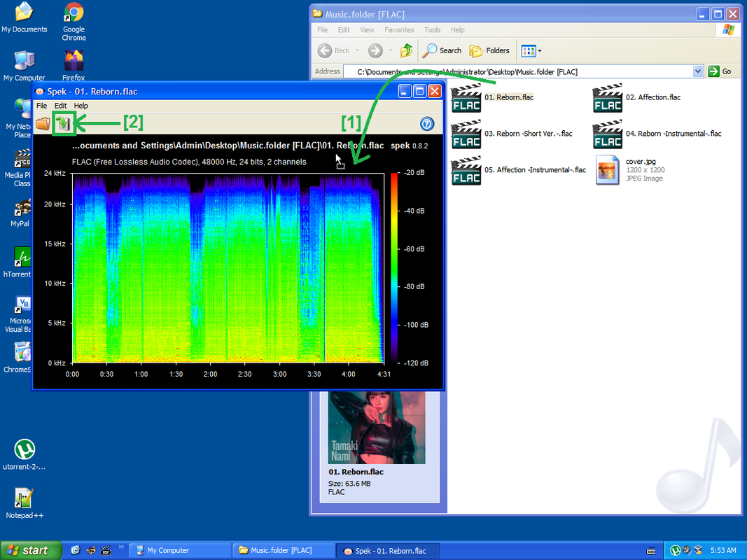Open Google Chrome desktop shortcut
Viewport: 747px width, 560px height.
[74, 22]
